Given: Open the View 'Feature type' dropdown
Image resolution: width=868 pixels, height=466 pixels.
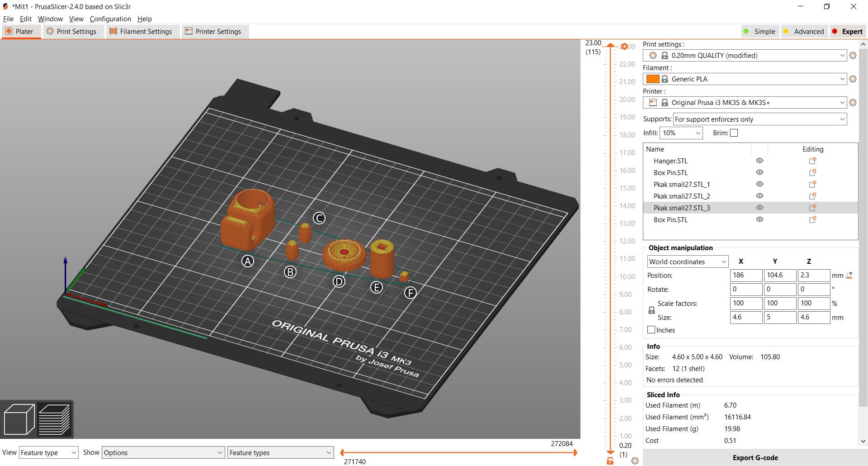Looking at the screenshot, I should (49, 452).
